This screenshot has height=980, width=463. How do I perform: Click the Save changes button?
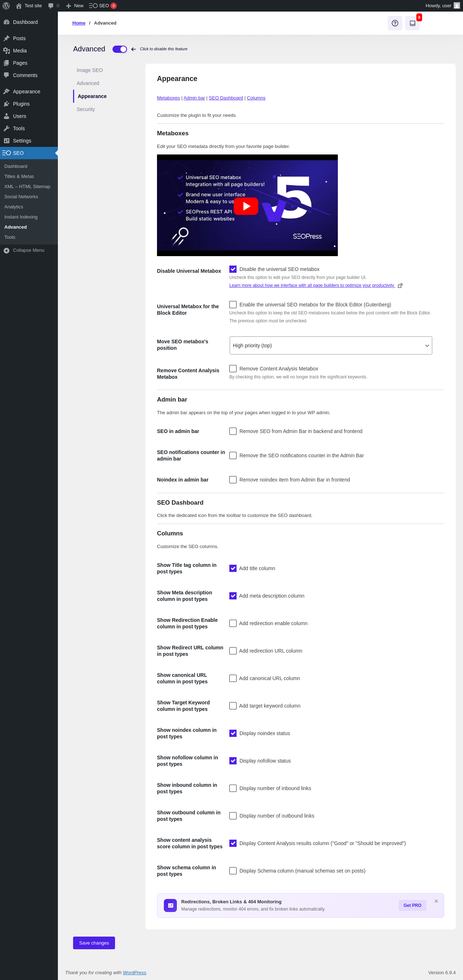[x=94, y=943]
